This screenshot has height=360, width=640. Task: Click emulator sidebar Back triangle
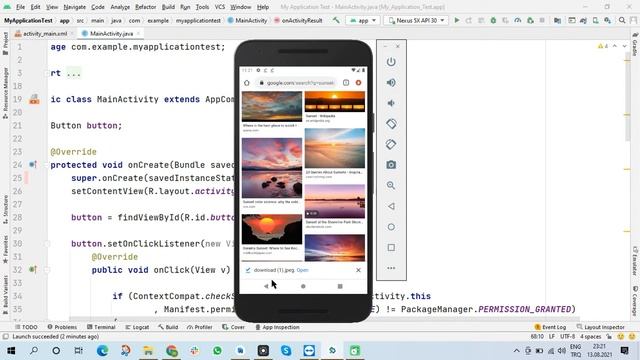(x=391, y=206)
